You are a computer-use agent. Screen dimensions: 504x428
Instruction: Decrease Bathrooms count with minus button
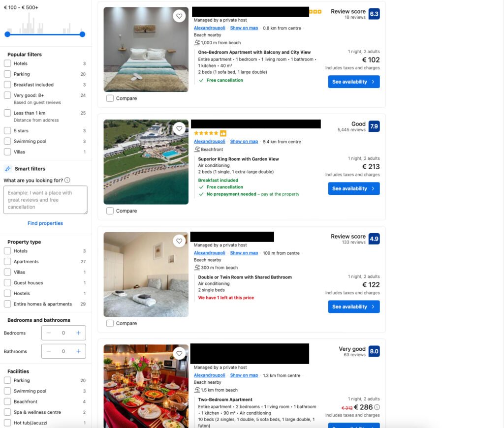tap(49, 351)
